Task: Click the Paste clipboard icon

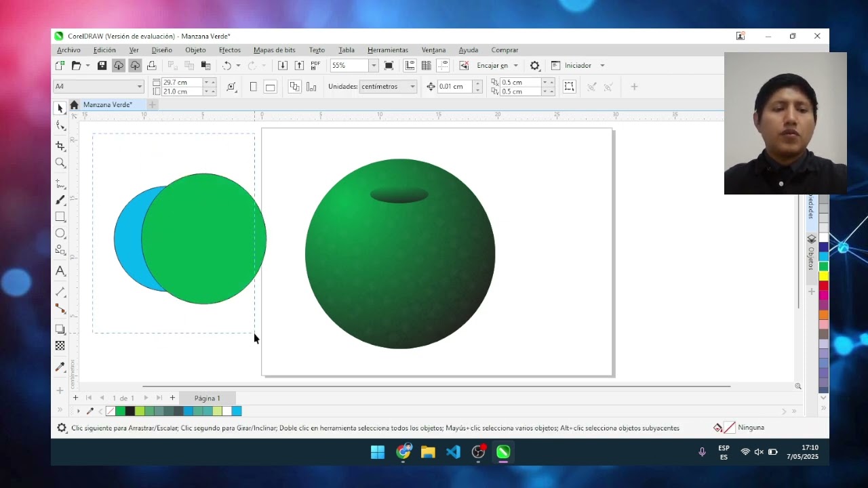Action: (205, 66)
